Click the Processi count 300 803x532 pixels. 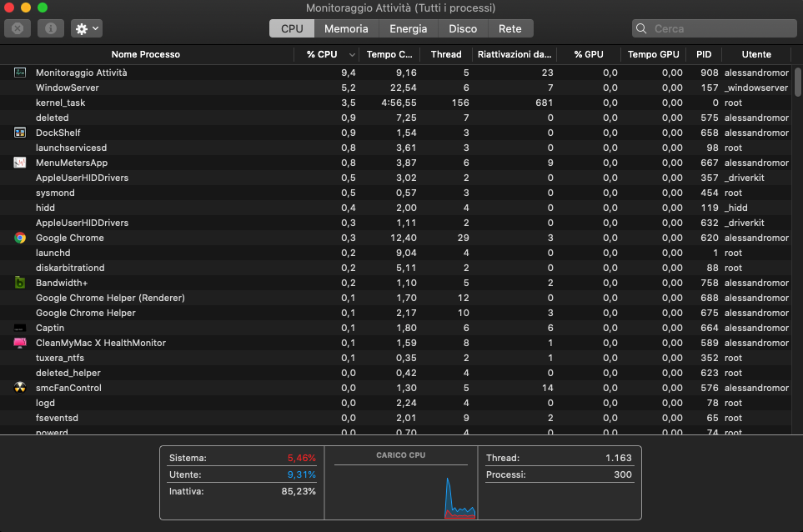pos(623,474)
